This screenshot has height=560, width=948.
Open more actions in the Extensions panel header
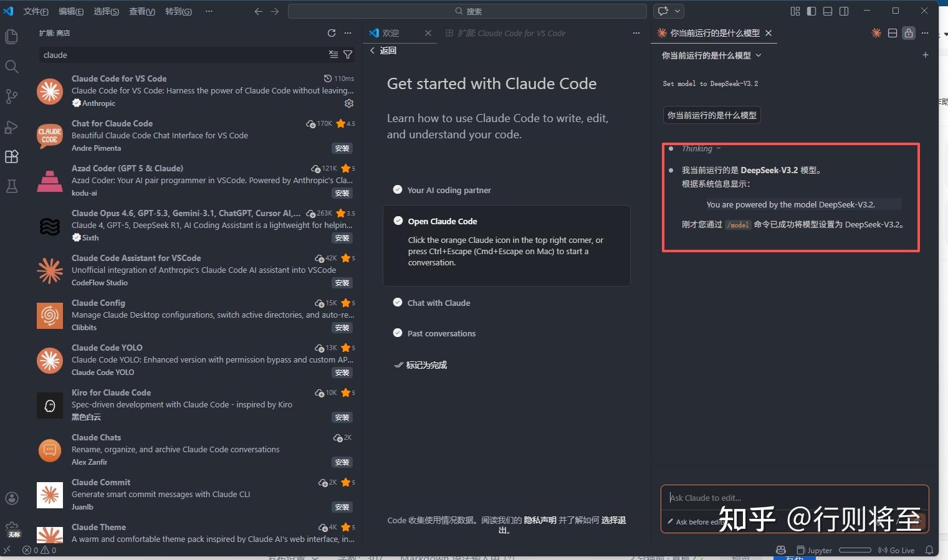(348, 33)
